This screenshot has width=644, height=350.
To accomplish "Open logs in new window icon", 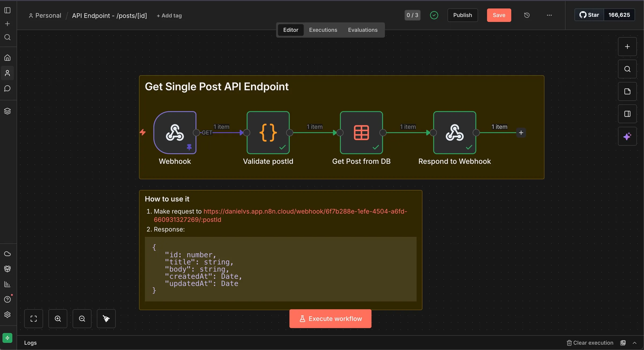I will coord(623,343).
